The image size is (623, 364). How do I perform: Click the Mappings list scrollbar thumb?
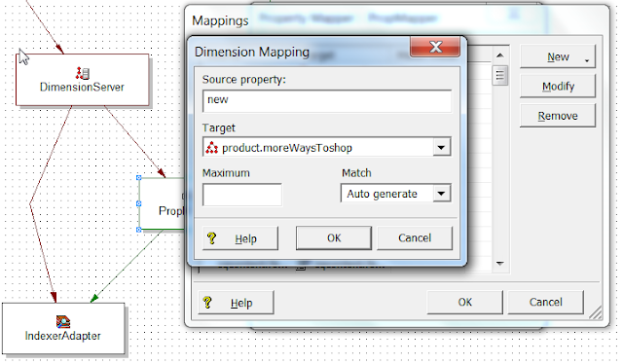pyautogui.click(x=500, y=75)
